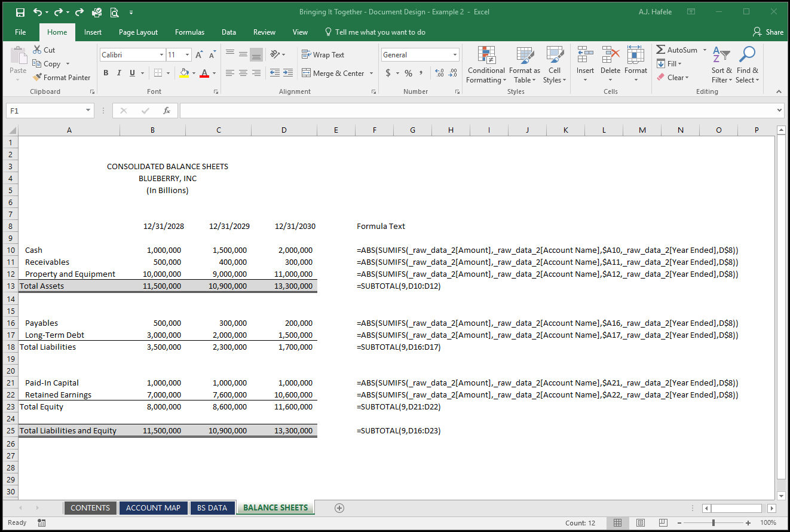
Task: Toggle Italic formatting
Action: pos(119,73)
